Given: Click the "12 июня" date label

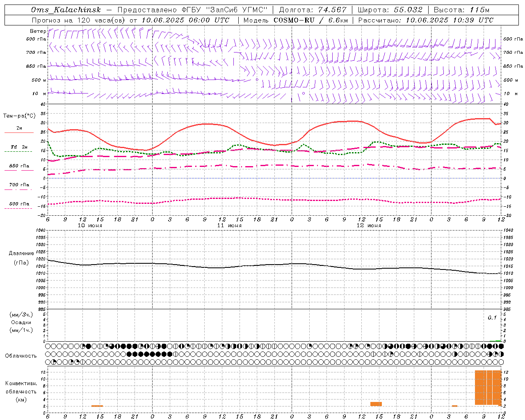Looking at the screenshot, I should [369, 226].
